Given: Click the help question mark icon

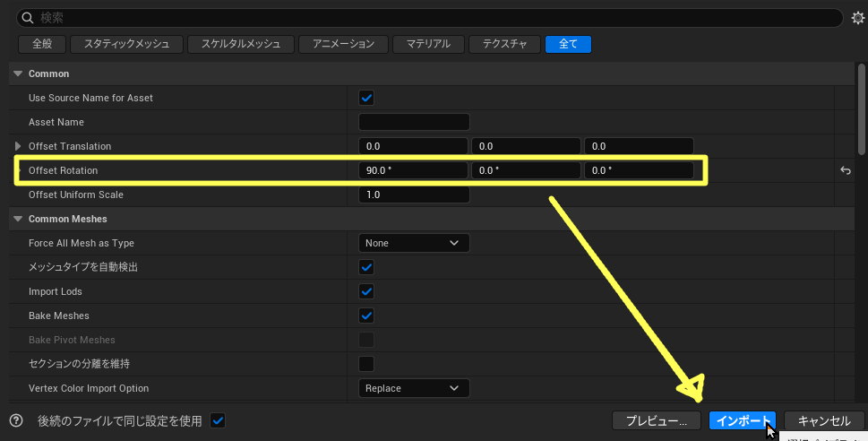Looking at the screenshot, I should (x=16, y=420).
